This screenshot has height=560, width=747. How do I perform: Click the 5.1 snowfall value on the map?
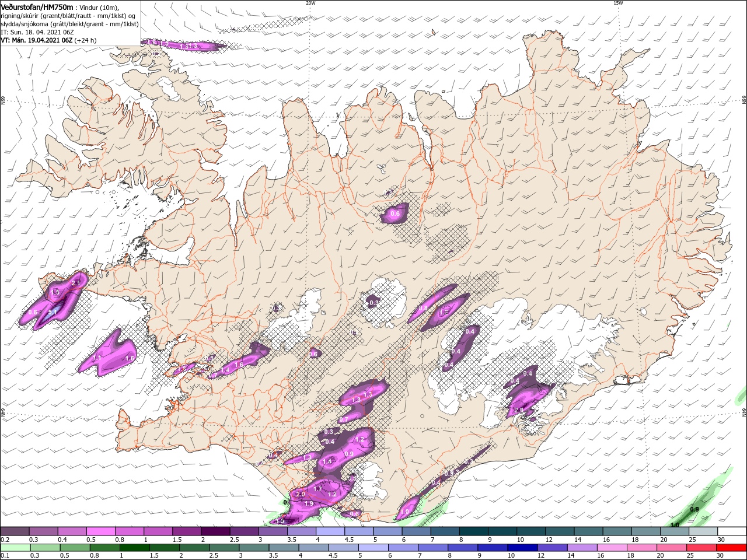(52, 313)
